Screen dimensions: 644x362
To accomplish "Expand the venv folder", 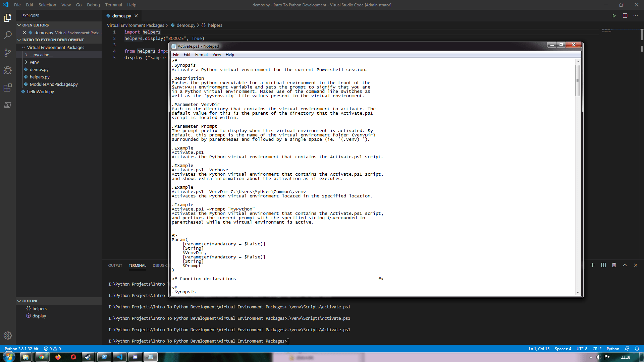I will (x=26, y=62).
